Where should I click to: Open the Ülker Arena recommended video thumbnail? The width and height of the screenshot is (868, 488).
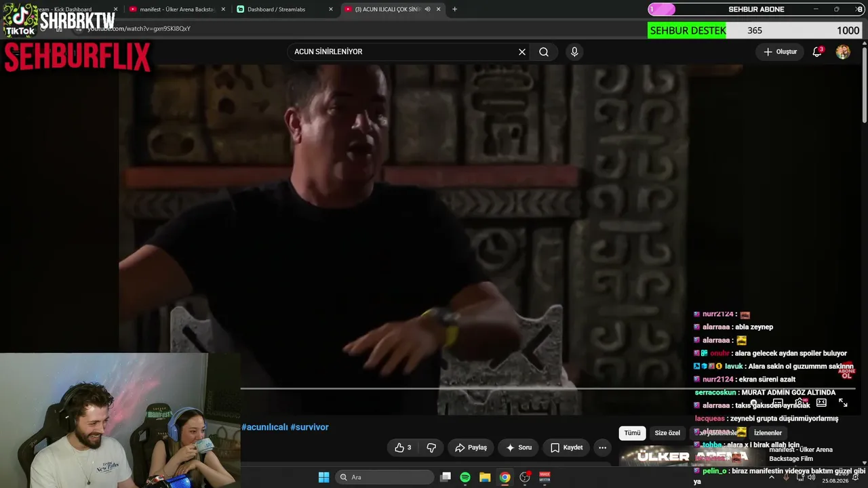(692, 457)
